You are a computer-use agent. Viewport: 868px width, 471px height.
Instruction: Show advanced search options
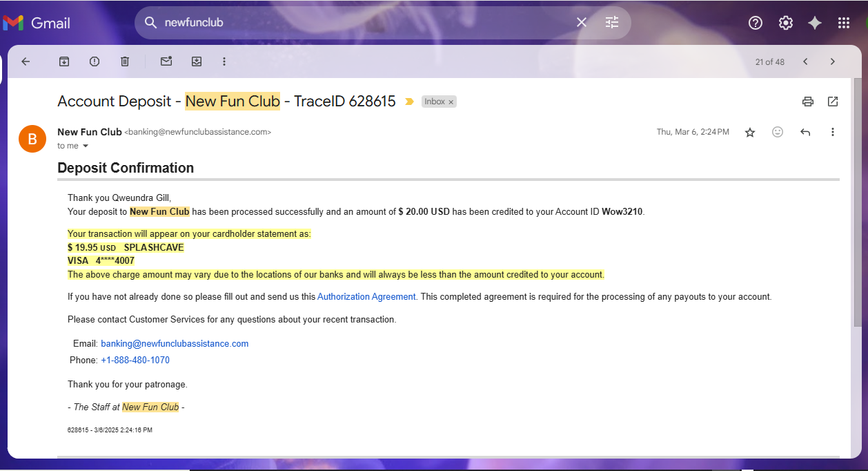tap(612, 23)
